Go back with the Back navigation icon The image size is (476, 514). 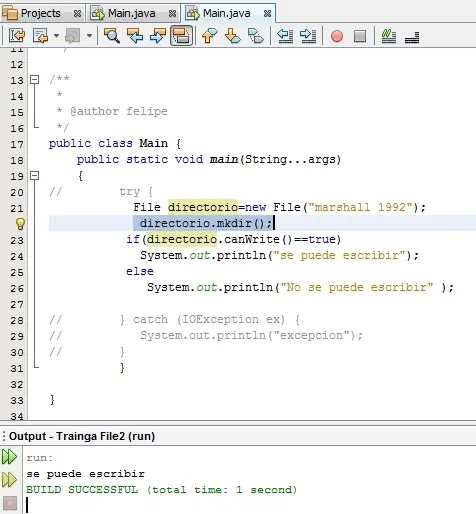(x=41, y=35)
